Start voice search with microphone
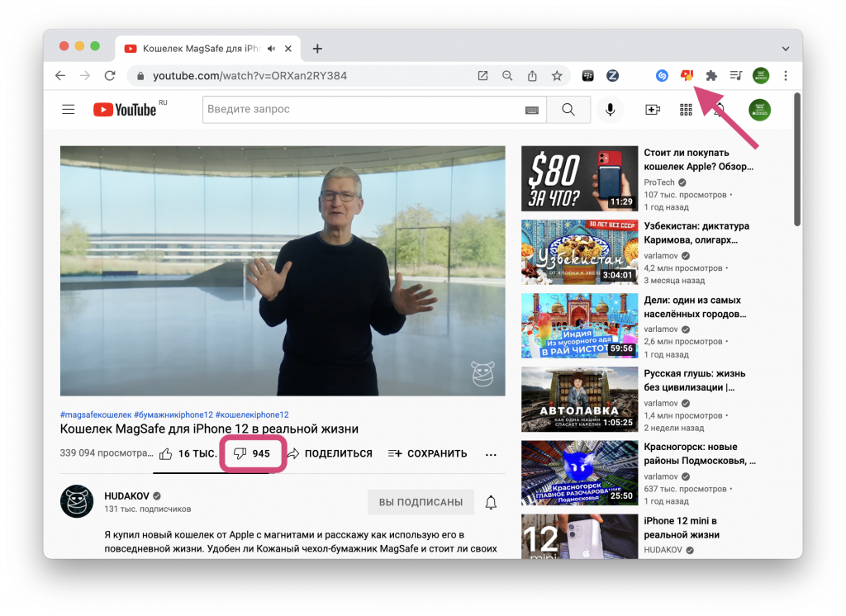Screen dimensions: 846x616 click(x=611, y=110)
